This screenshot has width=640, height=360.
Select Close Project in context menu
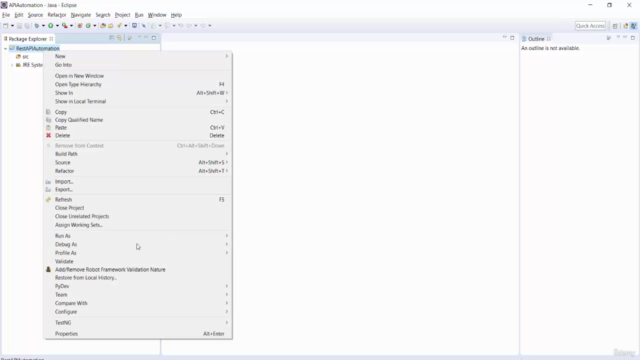138,208
